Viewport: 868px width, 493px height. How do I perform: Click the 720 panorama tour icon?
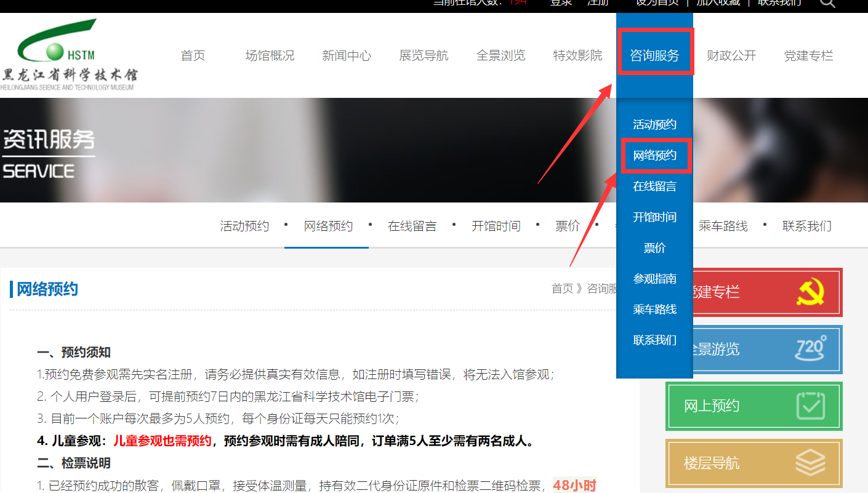[810, 350]
